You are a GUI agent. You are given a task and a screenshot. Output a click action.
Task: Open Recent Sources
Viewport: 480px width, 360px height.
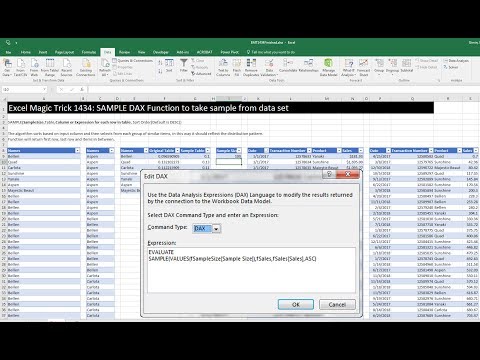[x=67, y=67]
